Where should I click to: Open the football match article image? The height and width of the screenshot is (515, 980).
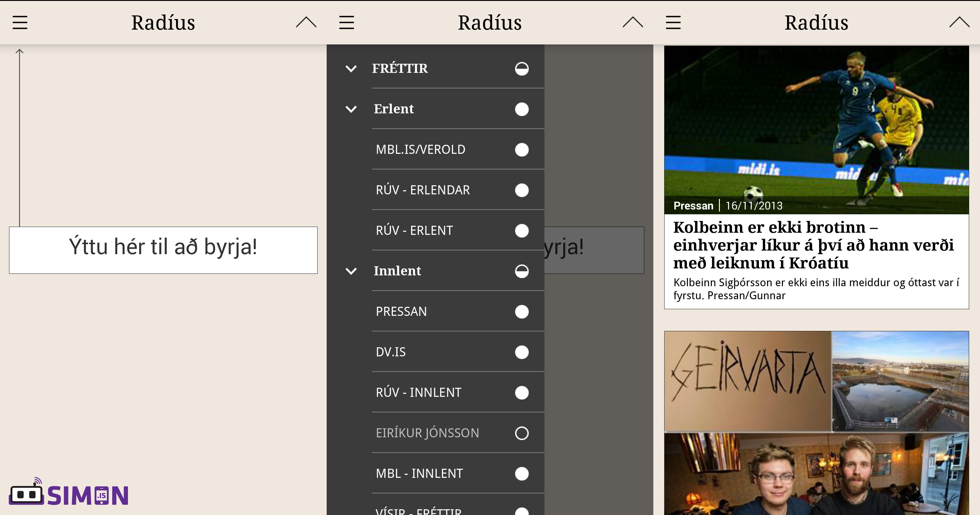tap(816, 125)
